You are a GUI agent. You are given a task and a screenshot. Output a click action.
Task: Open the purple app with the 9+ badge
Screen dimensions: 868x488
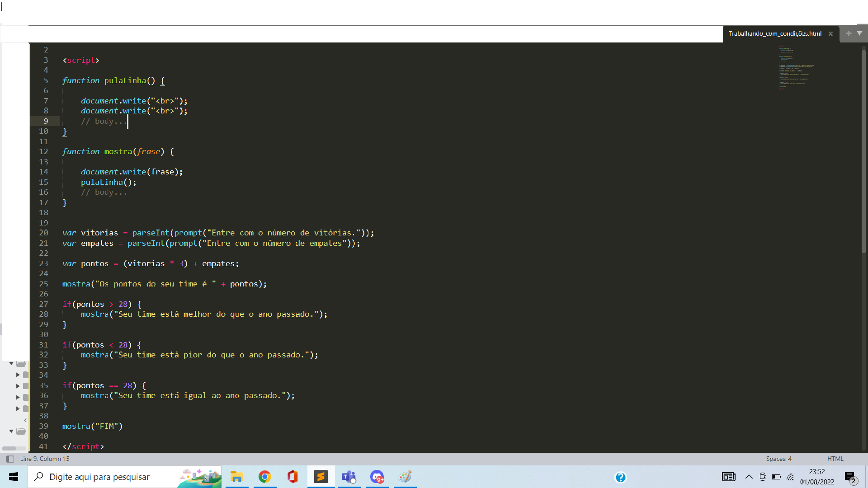click(x=377, y=477)
